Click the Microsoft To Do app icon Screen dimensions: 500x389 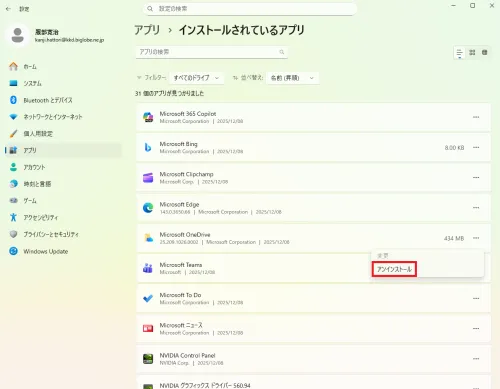click(x=148, y=298)
